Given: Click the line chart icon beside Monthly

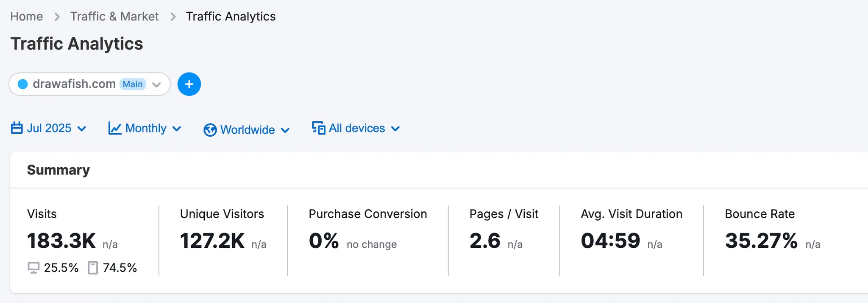Looking at the screenshot, I should point(114,128).
